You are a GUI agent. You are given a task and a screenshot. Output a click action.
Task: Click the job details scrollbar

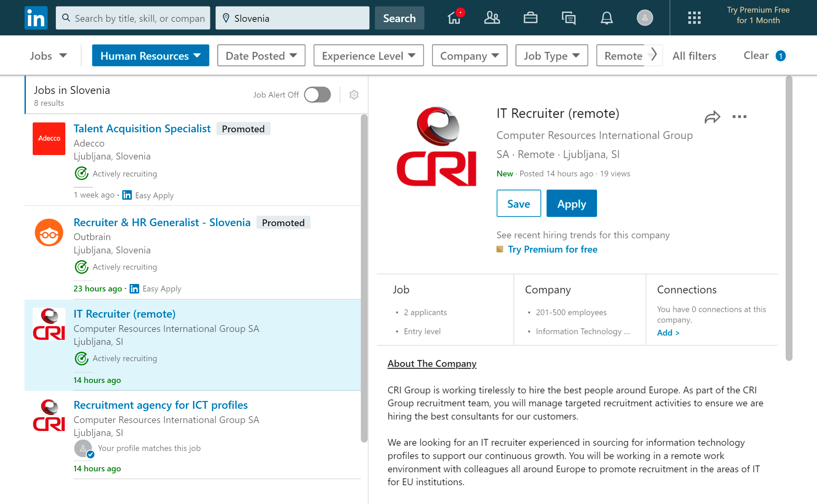[x=789, y=218]
